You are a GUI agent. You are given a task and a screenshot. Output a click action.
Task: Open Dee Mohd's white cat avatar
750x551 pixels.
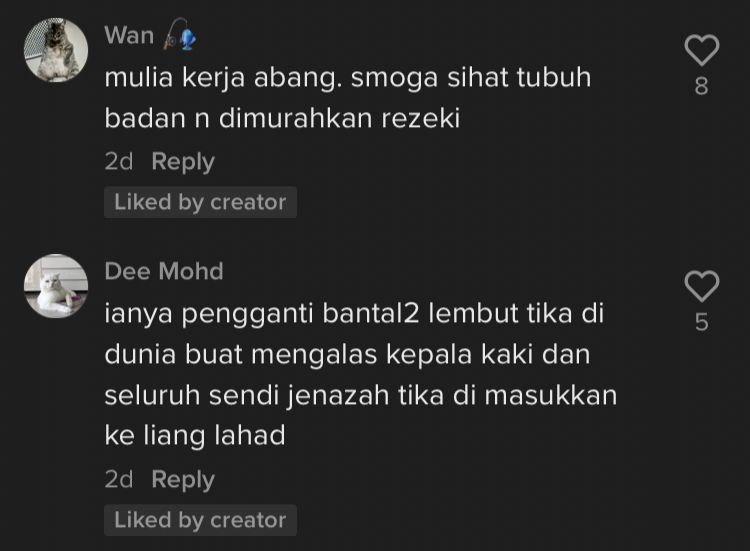56,286
